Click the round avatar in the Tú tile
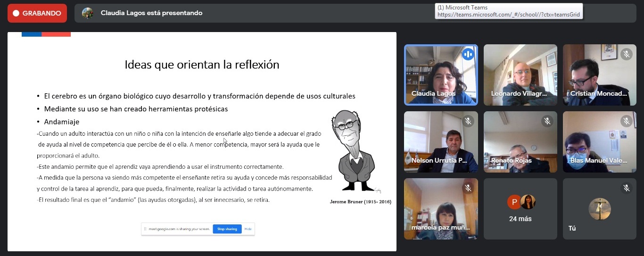 (x=600, y=209)
